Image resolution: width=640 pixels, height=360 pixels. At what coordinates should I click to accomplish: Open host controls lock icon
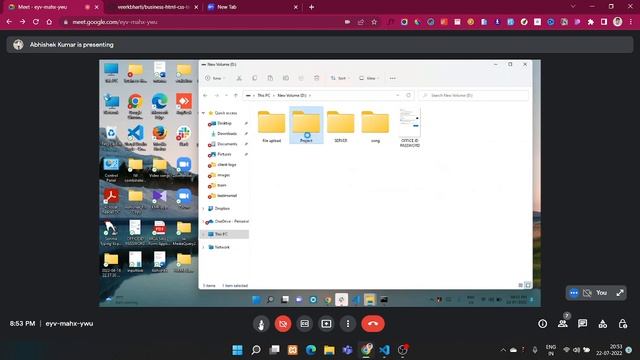click(622, 324)
